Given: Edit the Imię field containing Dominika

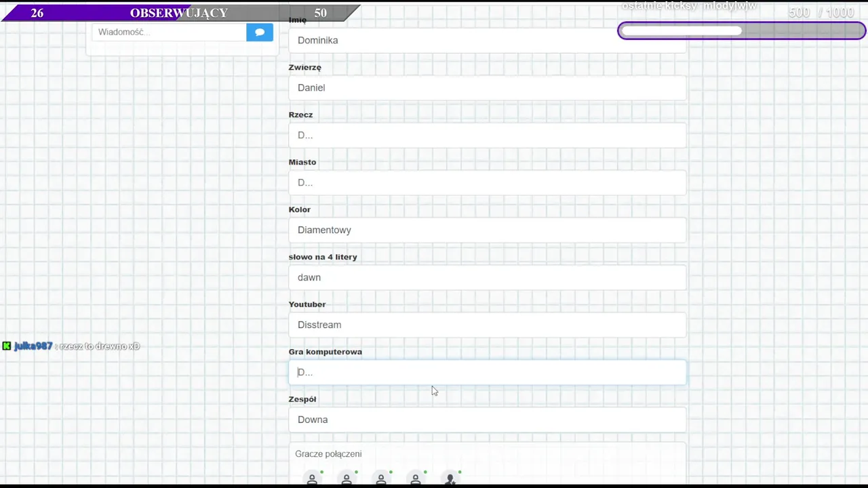Looking at the screenshot, I should pyautogui.click(x=487, y=40).
